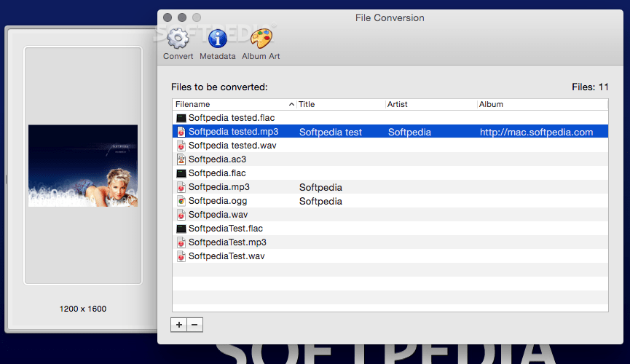The width and height of the screenshot is (630, 364).
Task: Remove selected file with the minus button
Action: [195, 325]
